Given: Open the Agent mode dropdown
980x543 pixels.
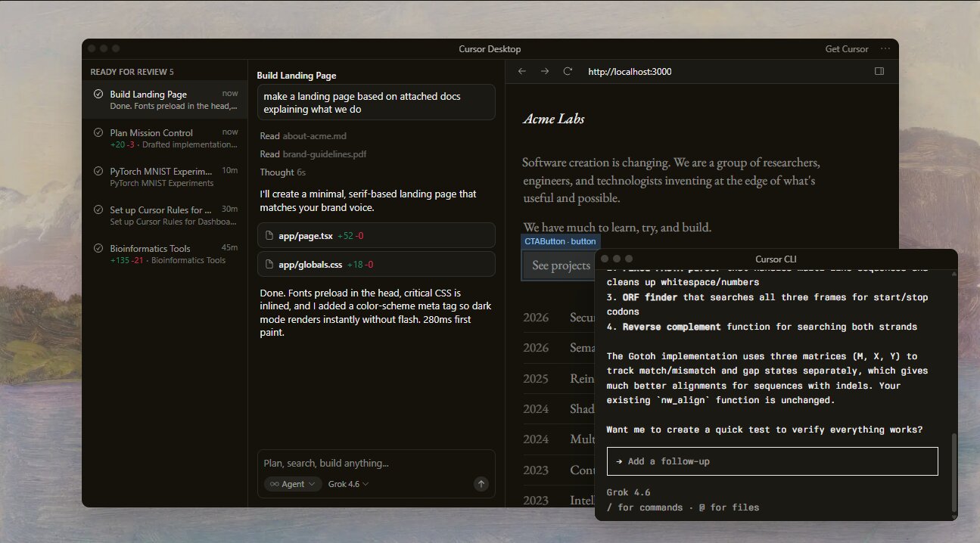Looking at the screenshot, I should (293, 484).
